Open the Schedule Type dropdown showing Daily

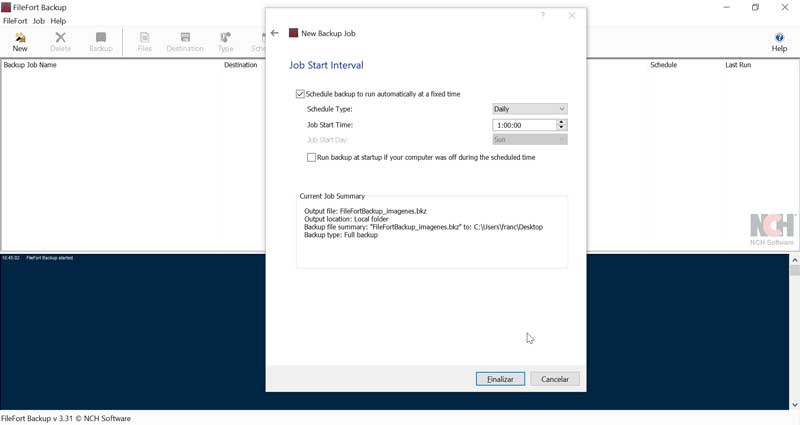[530, 109]
